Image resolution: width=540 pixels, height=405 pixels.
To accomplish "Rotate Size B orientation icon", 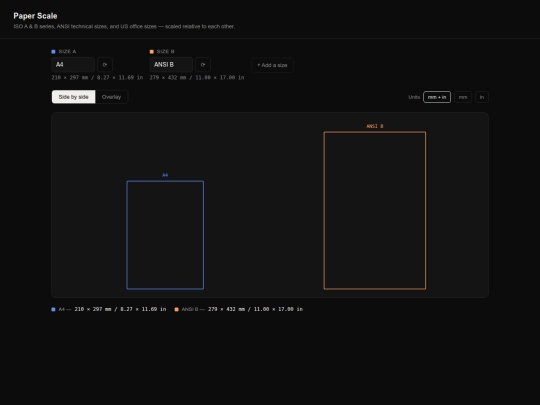I will [203, 65].
